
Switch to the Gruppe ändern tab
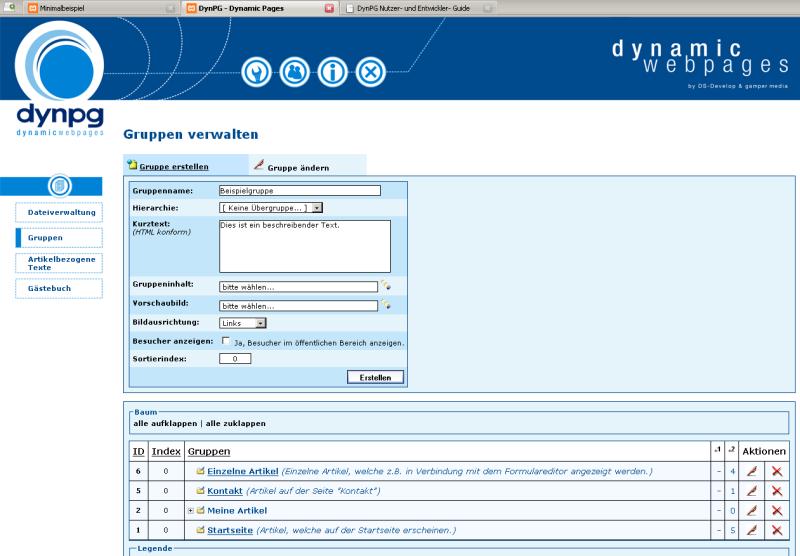tap(298, 167)
